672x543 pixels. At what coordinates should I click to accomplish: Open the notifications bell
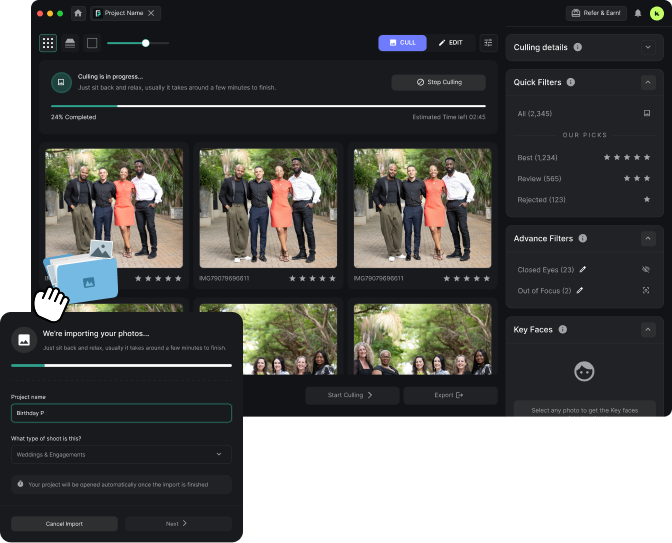(638, 13)
